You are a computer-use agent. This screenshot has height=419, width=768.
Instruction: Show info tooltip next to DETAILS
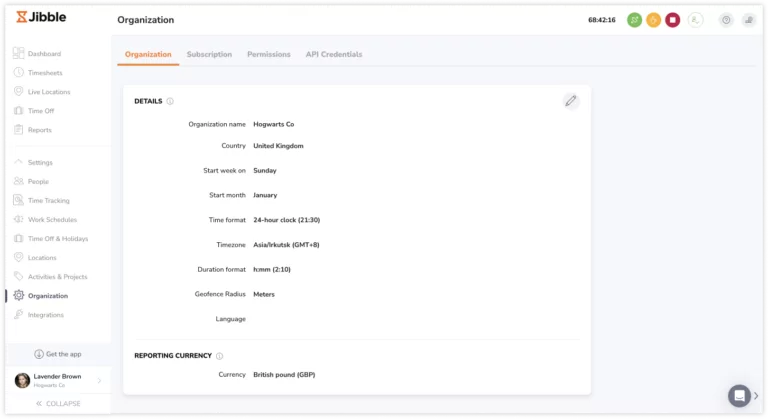point(170,101)
